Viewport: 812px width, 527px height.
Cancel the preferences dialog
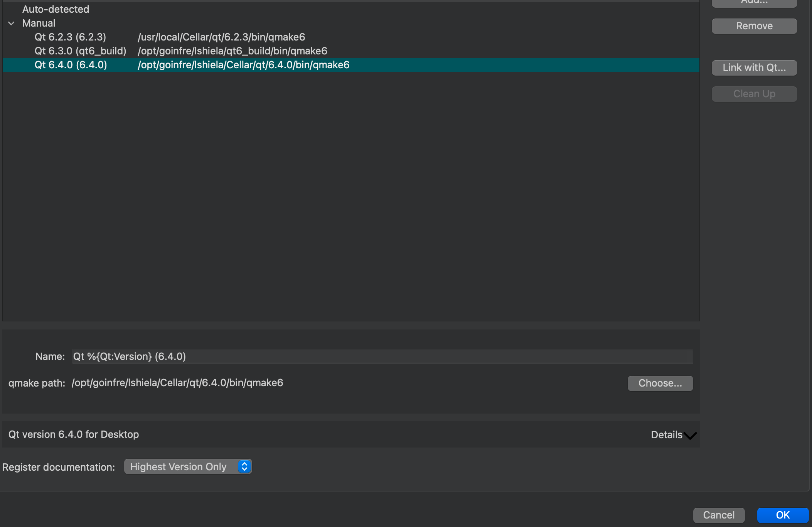click(718, 515)
